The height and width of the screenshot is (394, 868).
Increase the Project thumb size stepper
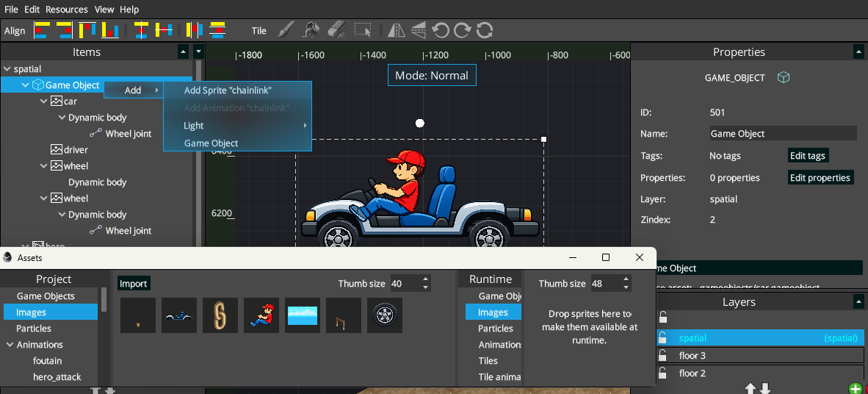pyautogui.click(x=425, y=280)
